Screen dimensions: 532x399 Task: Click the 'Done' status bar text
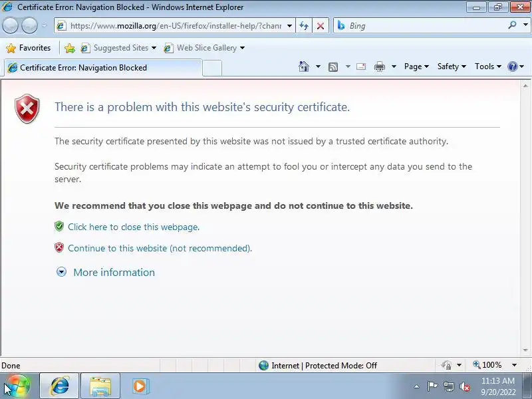click(11, 366)
